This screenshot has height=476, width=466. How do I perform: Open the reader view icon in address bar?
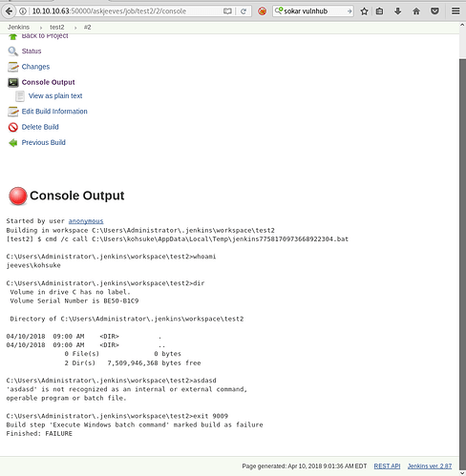tap(227, 11)
